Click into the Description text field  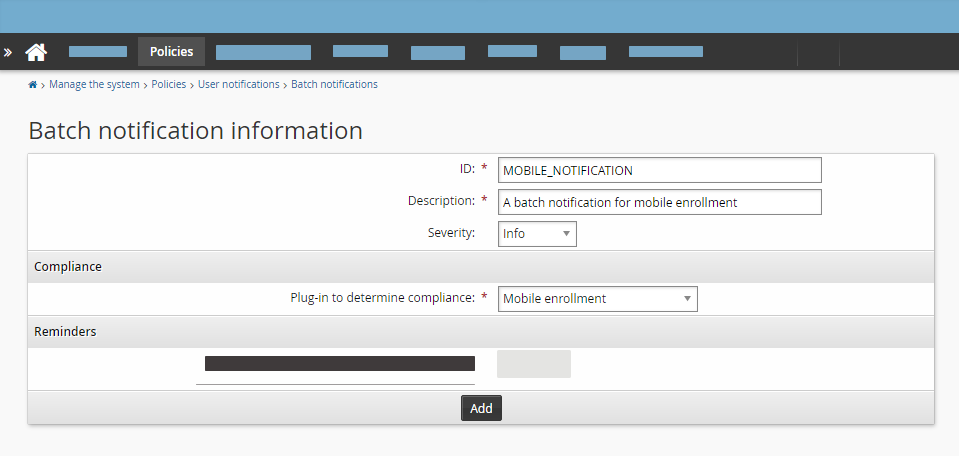pyautogui.click(x=659, y=202)
